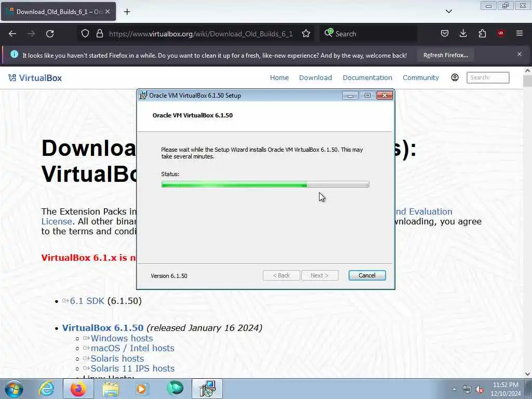
Task: Click Cancel in the VirtualBox Setup dialog
Action: coord(367,275)
